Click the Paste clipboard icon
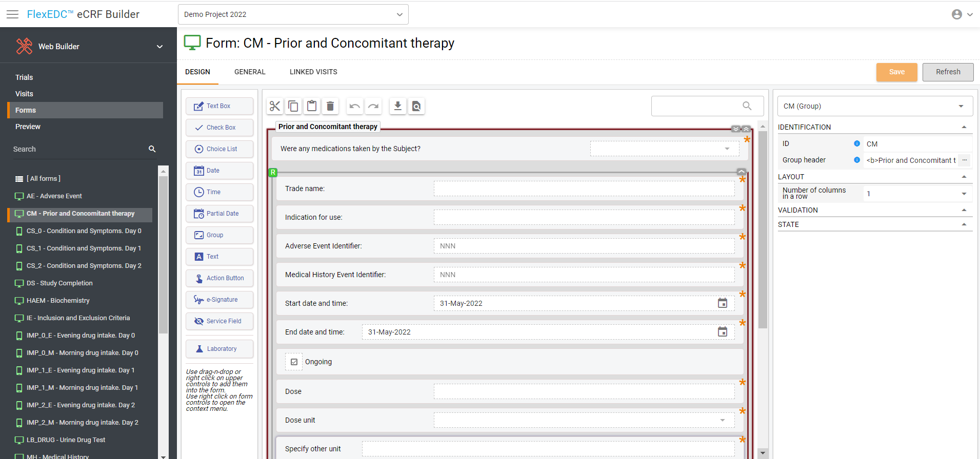980x459 pixels. [312, 106]
